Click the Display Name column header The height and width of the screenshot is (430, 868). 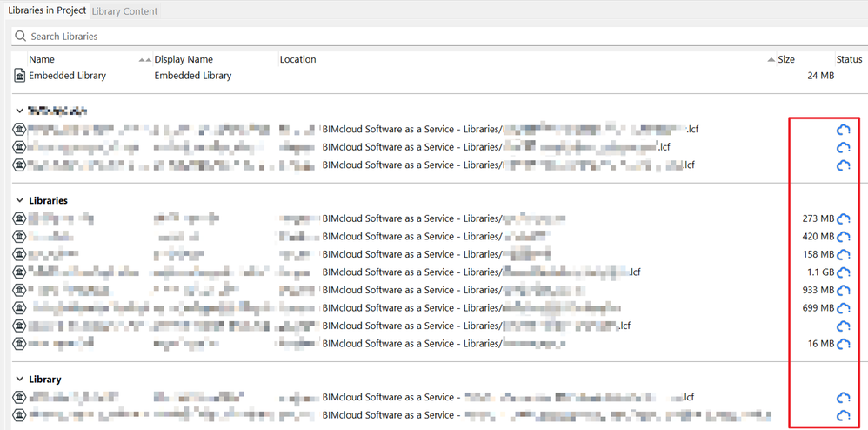[184, 59]
